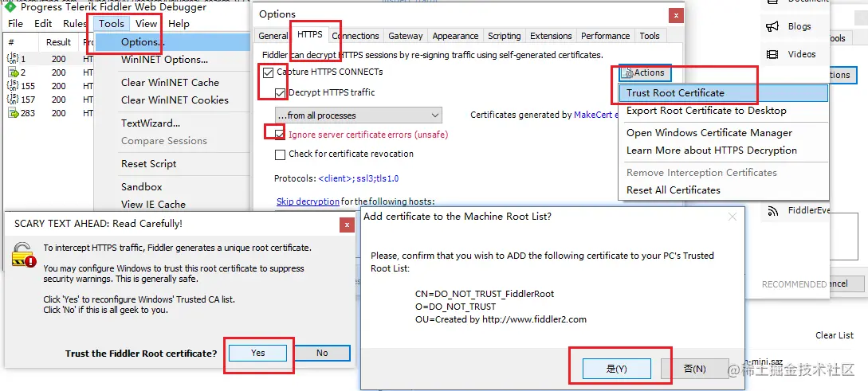Viewport: 868px width, 391px height.
Task: Open the Tools menu in menu bar
Action: tap(112, 24)
